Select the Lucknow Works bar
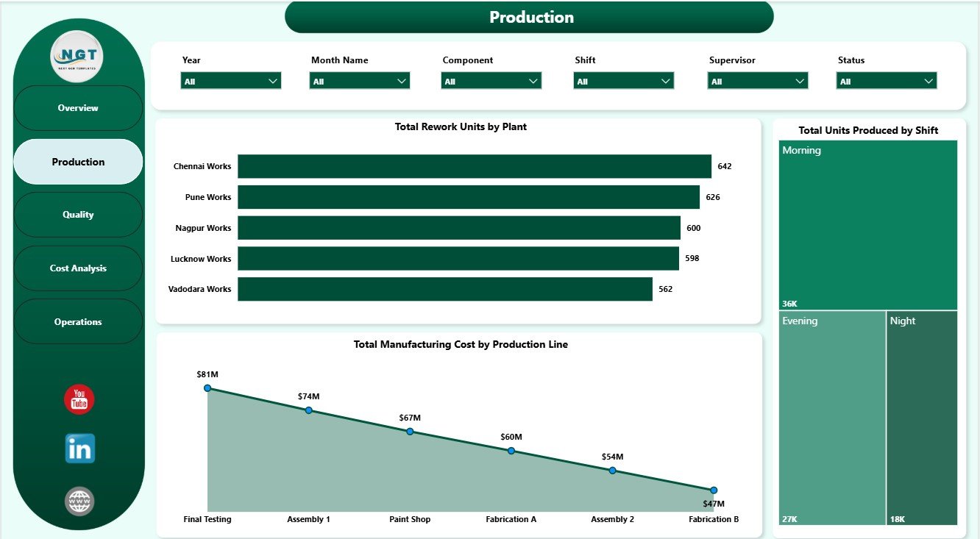This screenshot has height=539, width=980. [458, 259]
